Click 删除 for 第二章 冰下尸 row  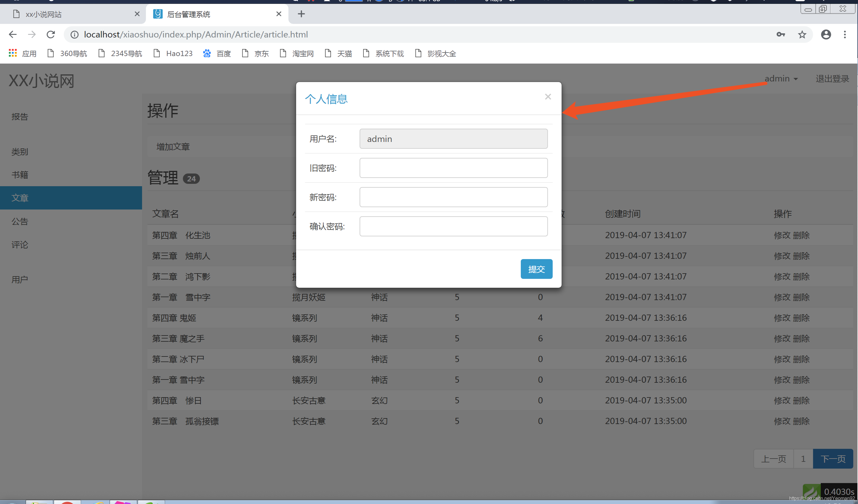coord(801,359)
